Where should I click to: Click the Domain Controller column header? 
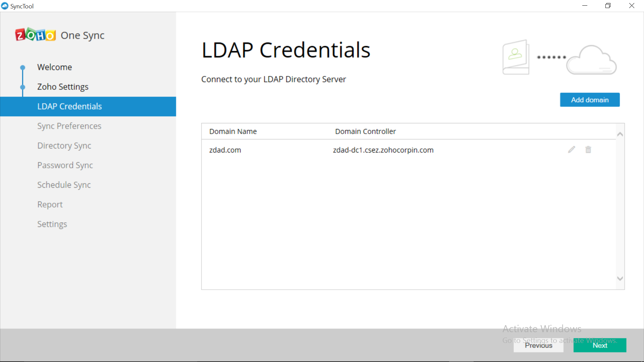pyautogui.click(x=365, y=131)
